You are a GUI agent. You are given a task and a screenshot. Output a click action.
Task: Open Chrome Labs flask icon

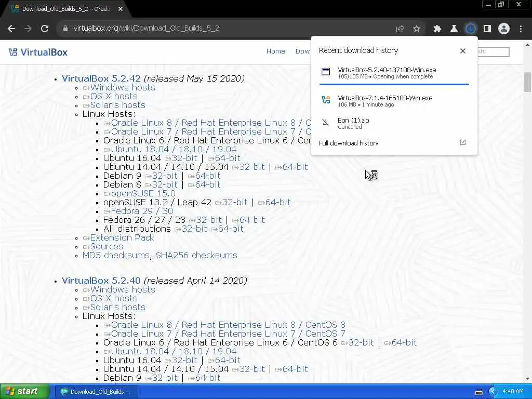point(454,29)
